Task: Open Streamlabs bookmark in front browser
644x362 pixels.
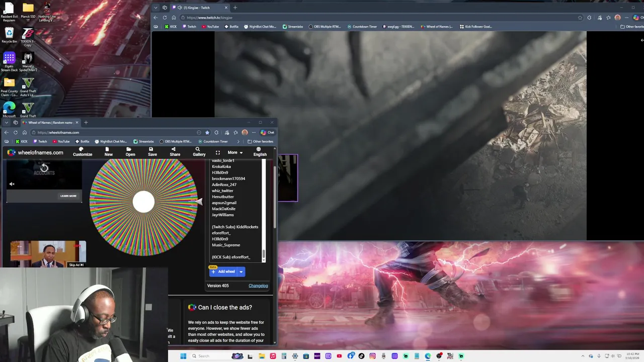Action: (144, 141)
